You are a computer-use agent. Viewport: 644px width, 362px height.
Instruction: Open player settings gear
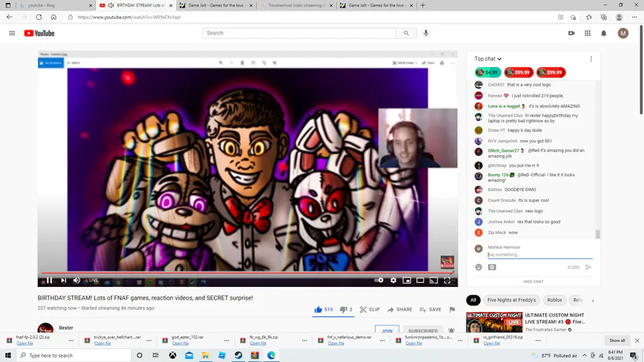(x=394, y=280)
